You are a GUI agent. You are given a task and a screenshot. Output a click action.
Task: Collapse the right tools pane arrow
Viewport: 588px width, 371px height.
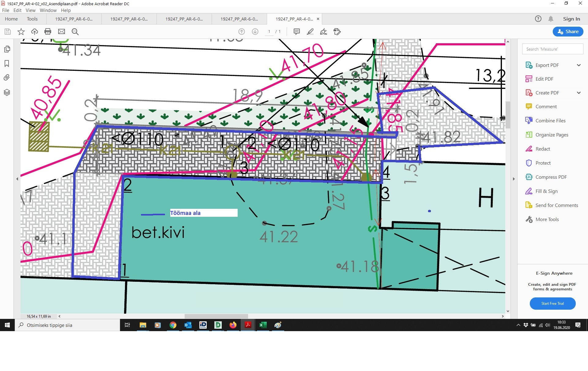tap(514, 179)
